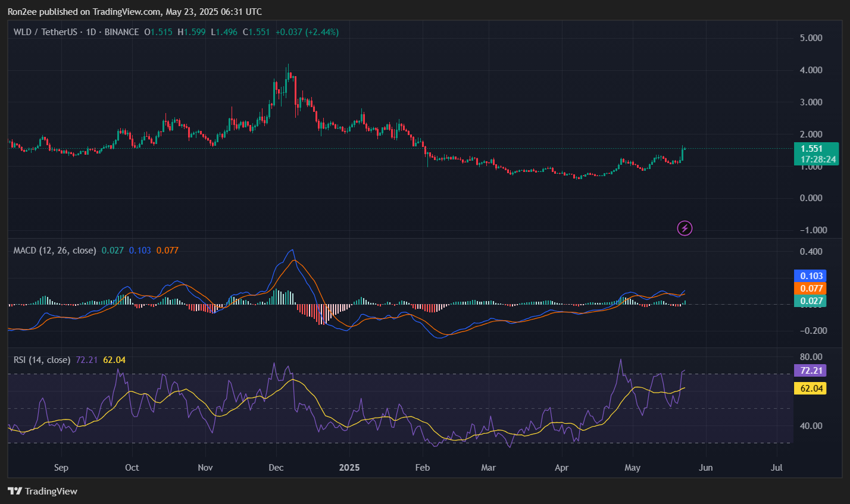Select the green 1.551 current price tag
The height and width of the screenshot is (504, 850).
tap(812, 149)
